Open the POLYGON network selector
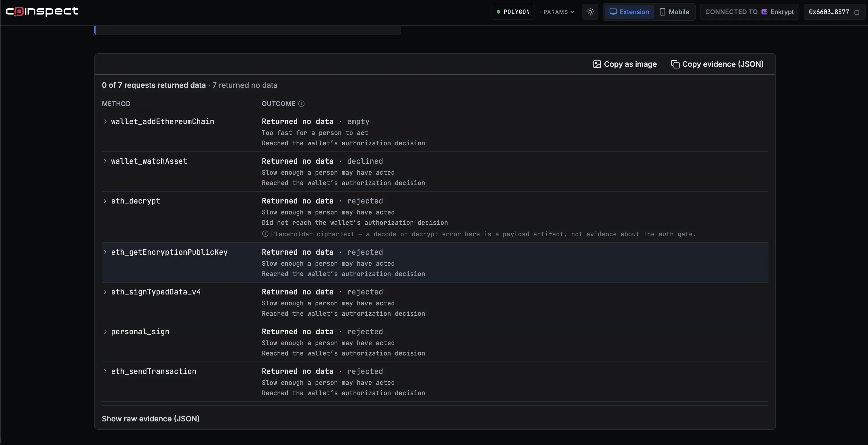 pos(513,12)
